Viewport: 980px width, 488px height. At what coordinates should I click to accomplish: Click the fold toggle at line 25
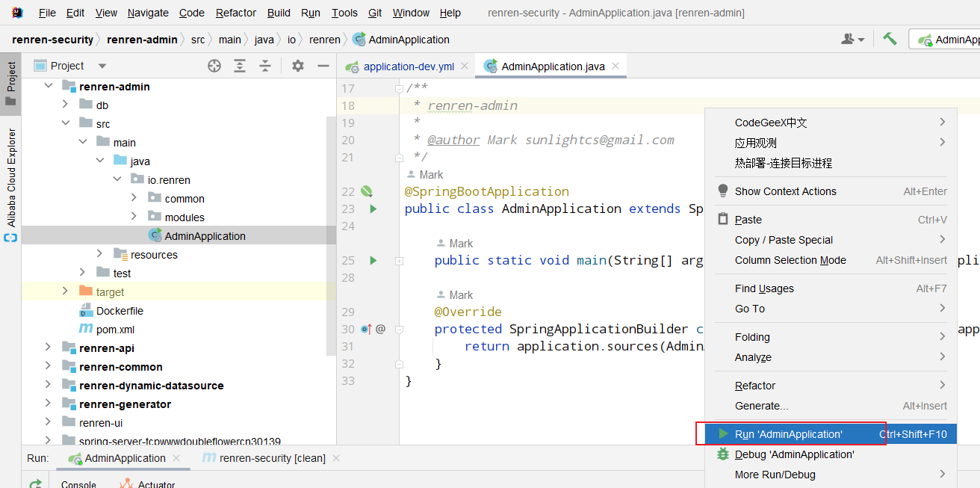click(x=400, y=261)
